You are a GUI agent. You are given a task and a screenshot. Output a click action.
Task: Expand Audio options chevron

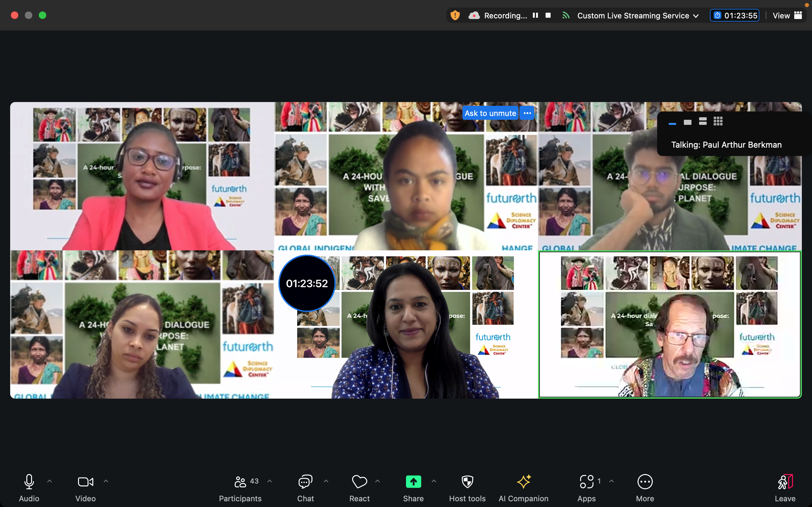coord(49,481)
